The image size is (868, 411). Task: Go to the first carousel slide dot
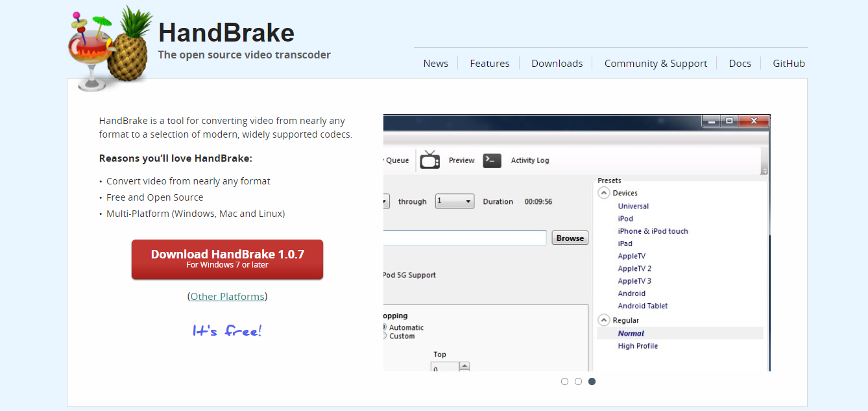tap(564, 381)
